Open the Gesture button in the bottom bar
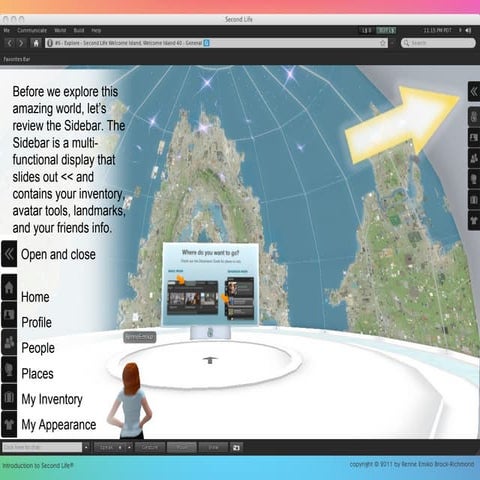Viewport: 480px width, 480px height. pyautogui.click(x=150, y=447)
